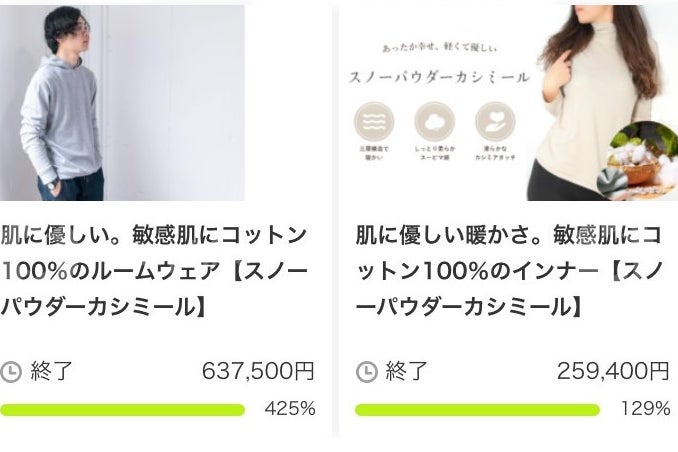Click the fluffy Supima cotton icon
678x452 pixels.
click(x=435, y=122)
